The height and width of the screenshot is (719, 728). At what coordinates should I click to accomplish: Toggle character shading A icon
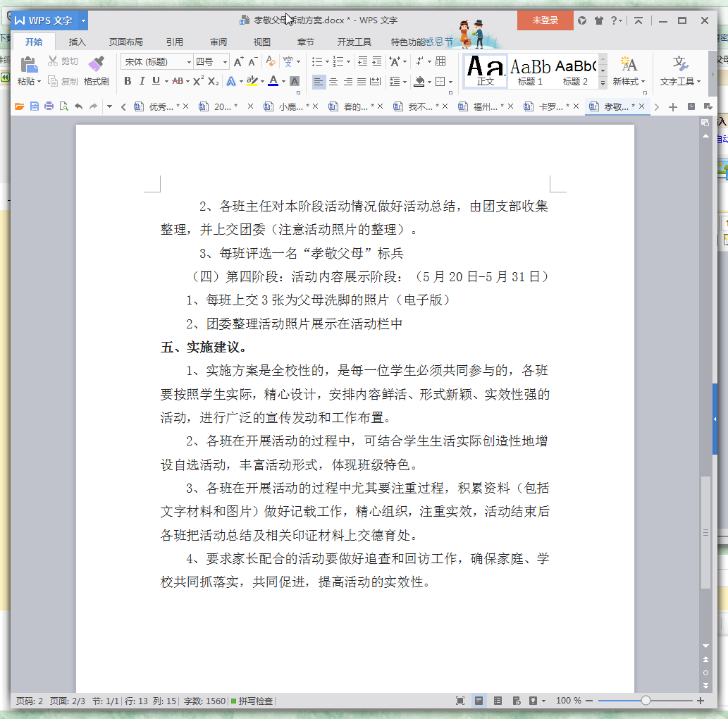[x=295, y=81]
